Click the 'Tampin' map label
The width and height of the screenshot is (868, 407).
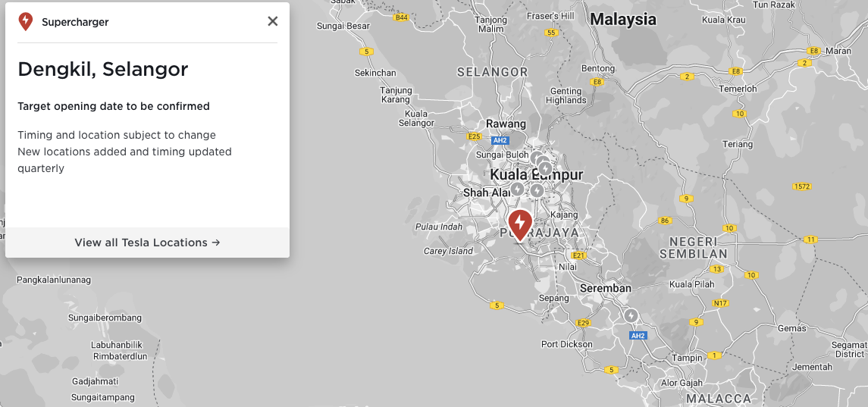(x=687, y=358)
